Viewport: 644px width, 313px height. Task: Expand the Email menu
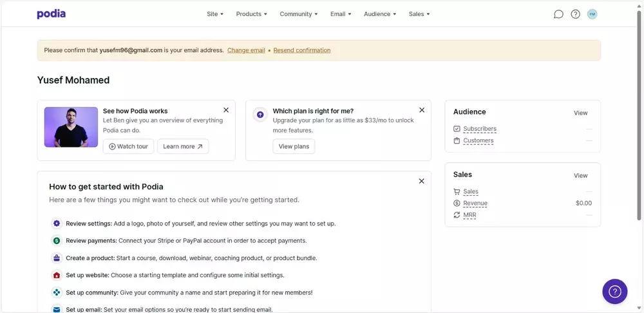coord(341,14)
